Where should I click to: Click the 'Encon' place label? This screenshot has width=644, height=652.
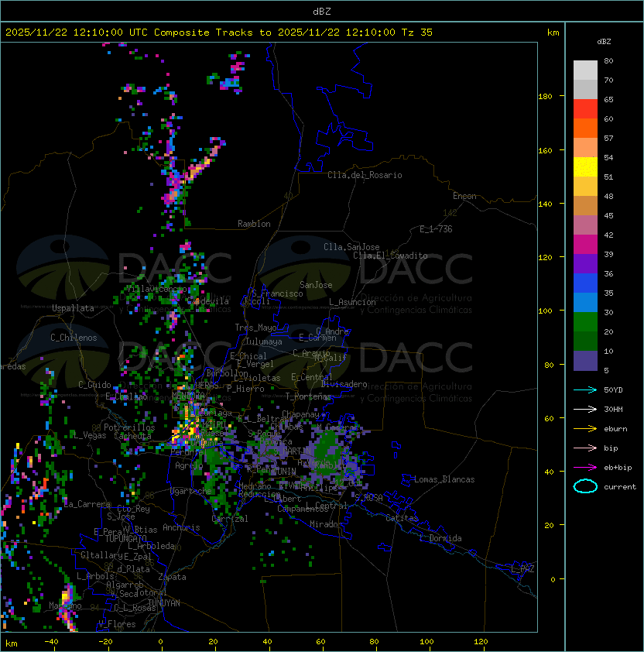pos(464,196)
